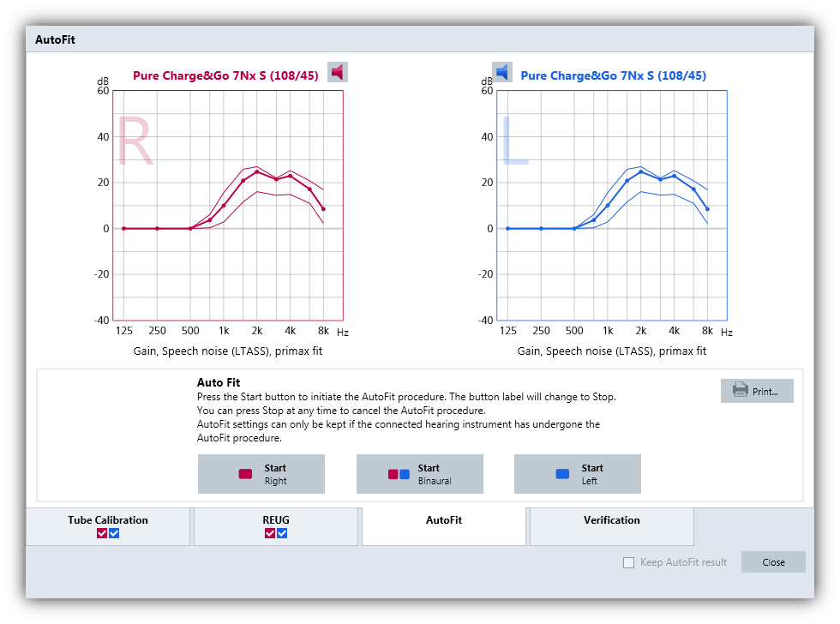Close the AutoFit window
Viewport: 840px width, 624px height.
pos(773,562)
